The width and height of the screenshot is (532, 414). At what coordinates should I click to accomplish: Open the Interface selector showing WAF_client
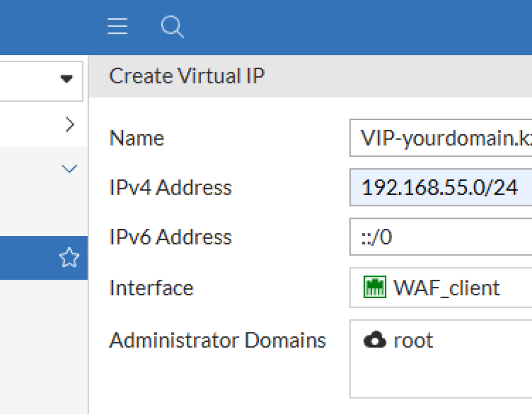click(441, 287)
